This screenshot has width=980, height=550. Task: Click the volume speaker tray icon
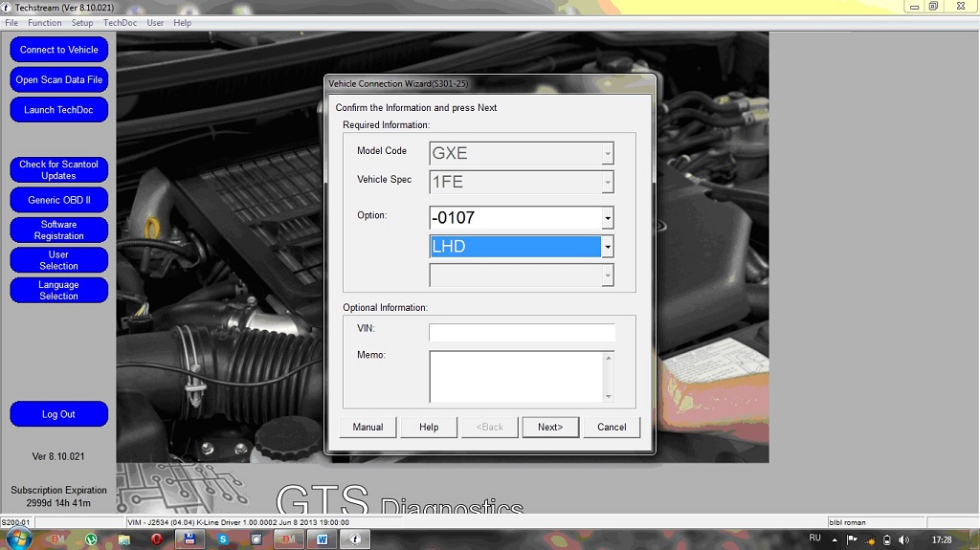tap(903, 539)
